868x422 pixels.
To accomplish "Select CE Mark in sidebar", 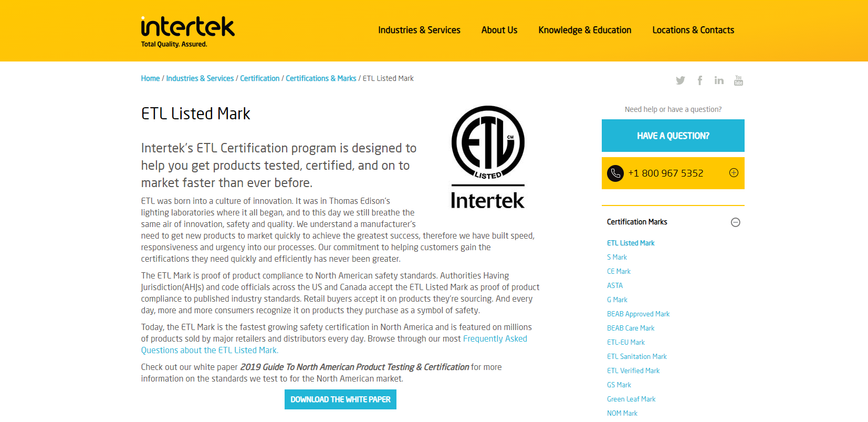I will [x=619, y=272].
